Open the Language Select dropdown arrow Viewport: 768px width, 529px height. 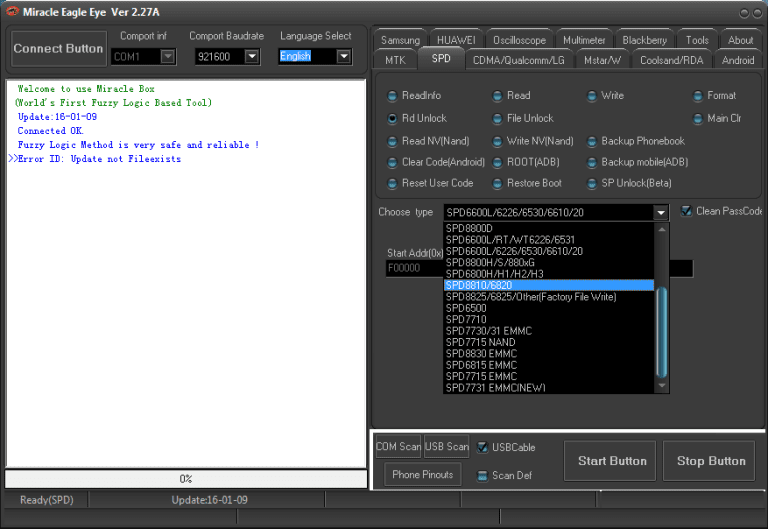point(344,57)
